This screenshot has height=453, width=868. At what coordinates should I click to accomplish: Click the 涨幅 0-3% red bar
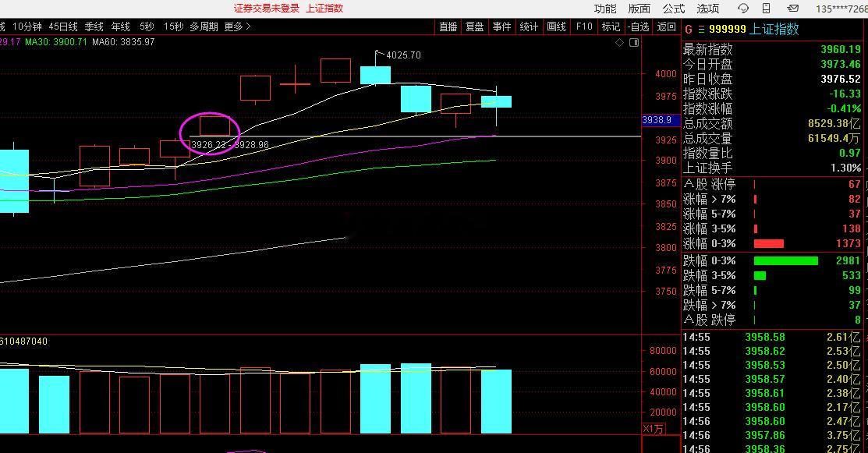(768, 243)
